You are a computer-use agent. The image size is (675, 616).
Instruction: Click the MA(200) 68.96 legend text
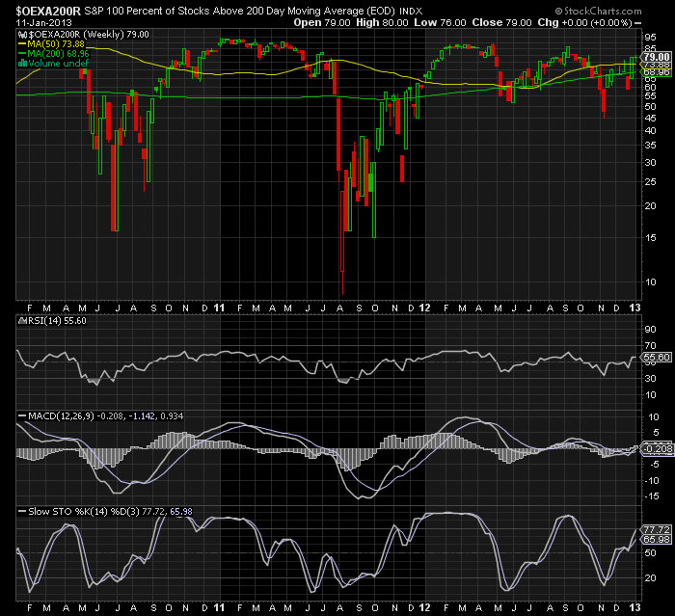tap(58, 54)
